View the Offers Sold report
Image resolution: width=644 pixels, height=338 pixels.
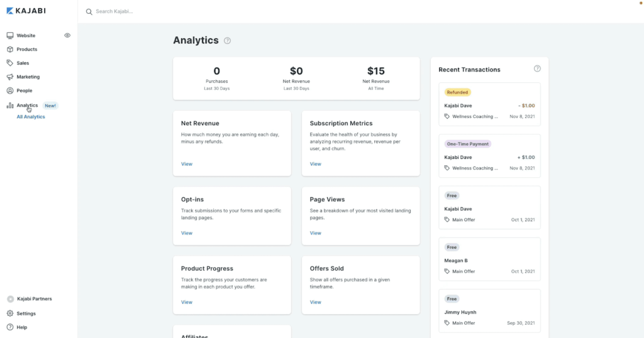click(x=316, y=302)
